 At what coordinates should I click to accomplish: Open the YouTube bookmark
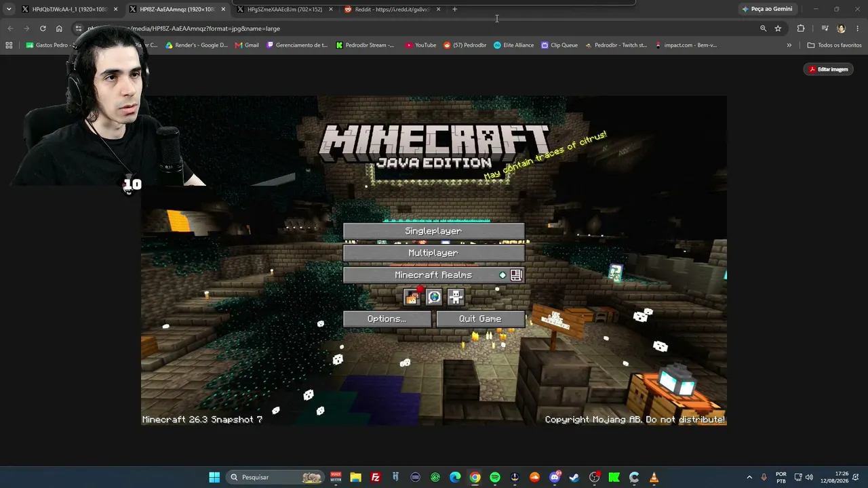pos(421,45)
